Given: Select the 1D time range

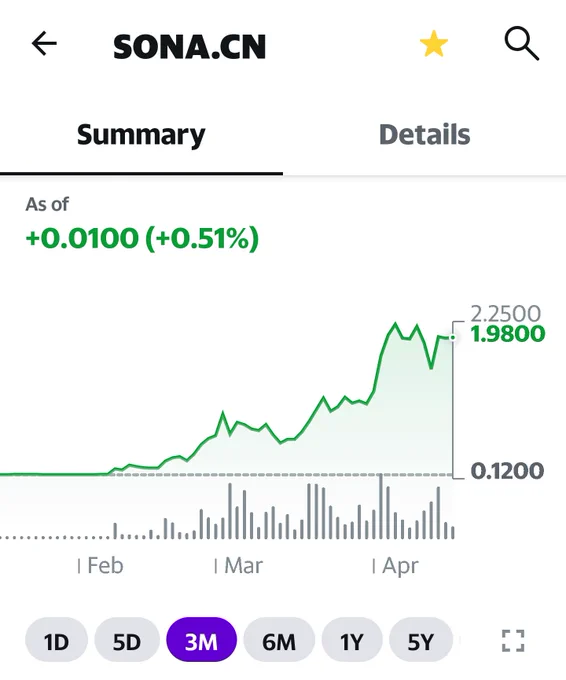Looking at the screenshot, I should (56, 641).
